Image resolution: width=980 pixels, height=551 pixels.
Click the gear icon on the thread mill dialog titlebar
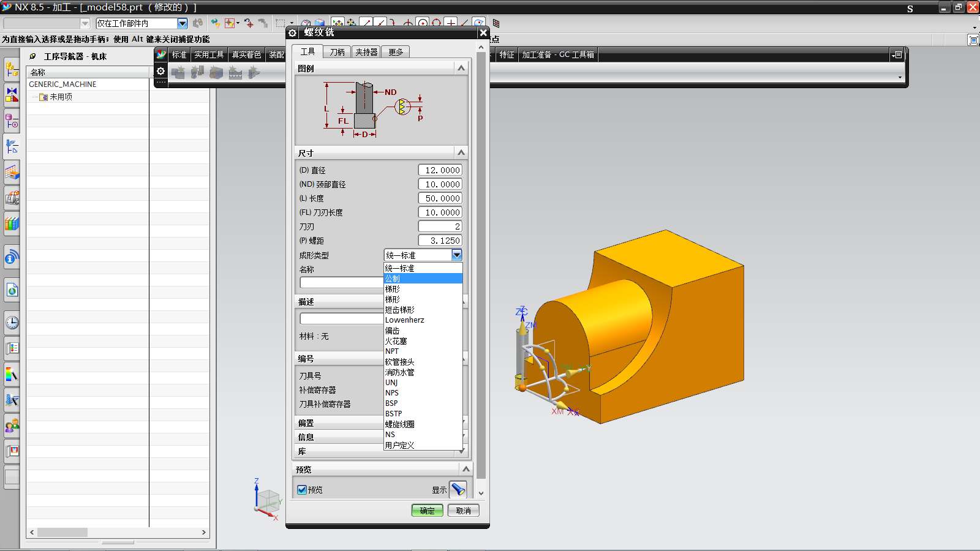pyautogui.click(x=293, y=33)
